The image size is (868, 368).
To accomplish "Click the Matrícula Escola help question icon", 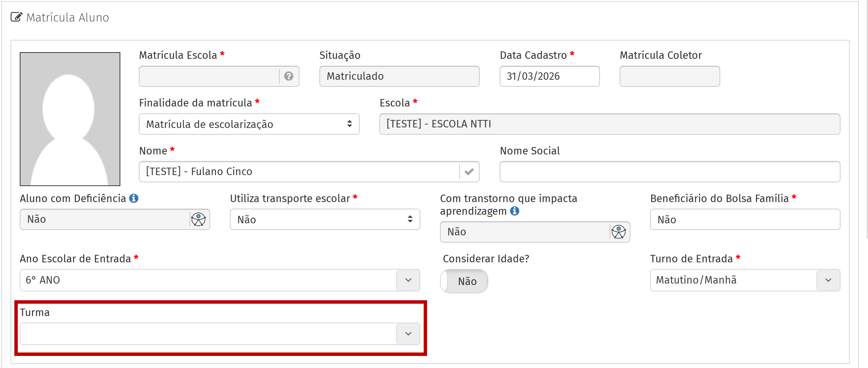I will point(288,76).
